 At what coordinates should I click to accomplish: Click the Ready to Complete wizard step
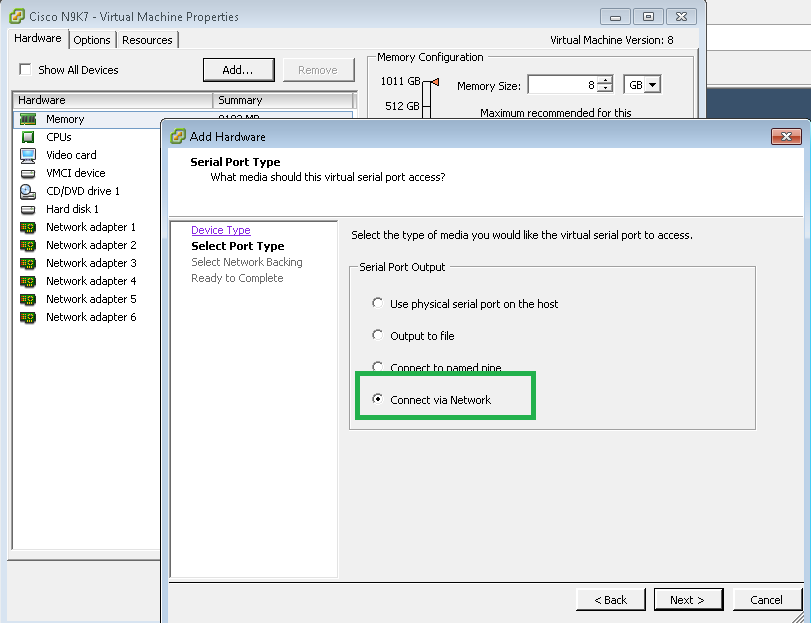(x=237, y=278)
